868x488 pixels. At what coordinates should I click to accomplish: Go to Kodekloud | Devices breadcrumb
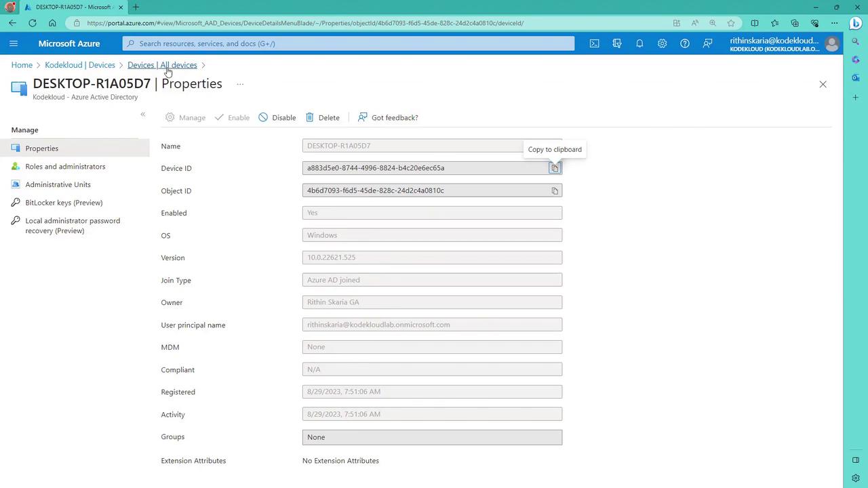pyautogui.click(x=80, y=65)
